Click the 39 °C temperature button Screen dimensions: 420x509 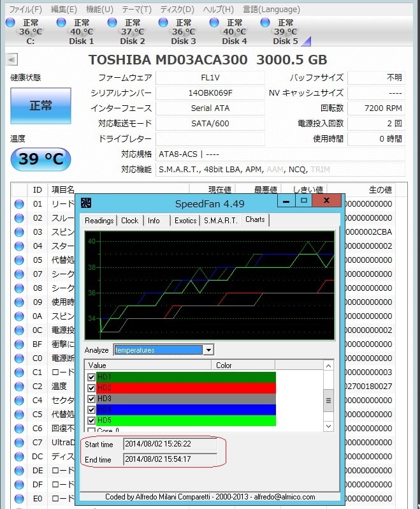41,159
